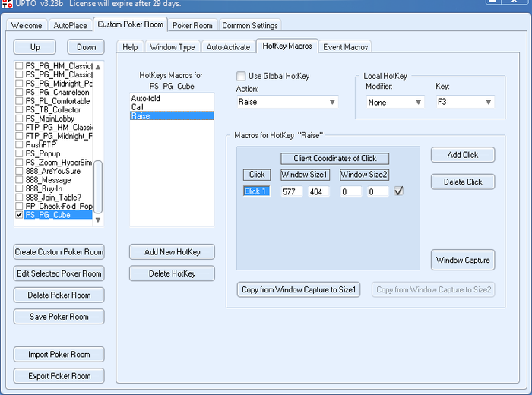Tick the PS_PG_Midnight_Pa room checkbox
Screen dimensions: 532x395
pyautogui.click(x=19, y=83)
